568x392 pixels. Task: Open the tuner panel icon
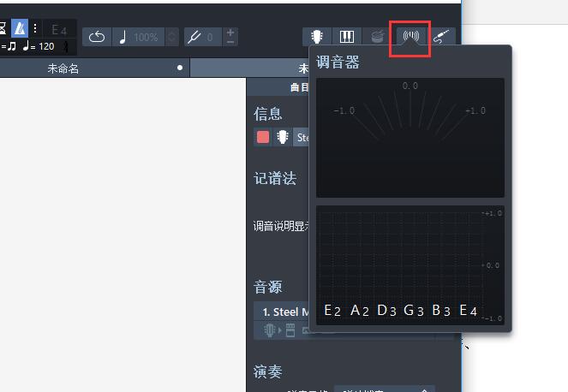[410, 37]
